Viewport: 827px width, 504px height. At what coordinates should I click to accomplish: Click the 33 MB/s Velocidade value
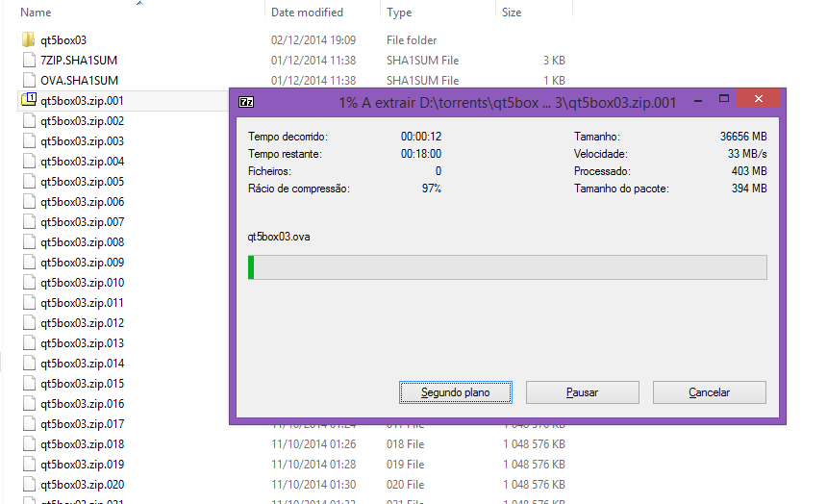click(x=747, y=154)
